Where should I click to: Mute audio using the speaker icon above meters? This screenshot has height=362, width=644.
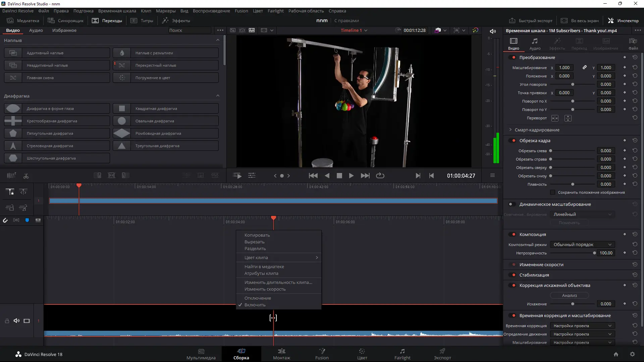493,31
